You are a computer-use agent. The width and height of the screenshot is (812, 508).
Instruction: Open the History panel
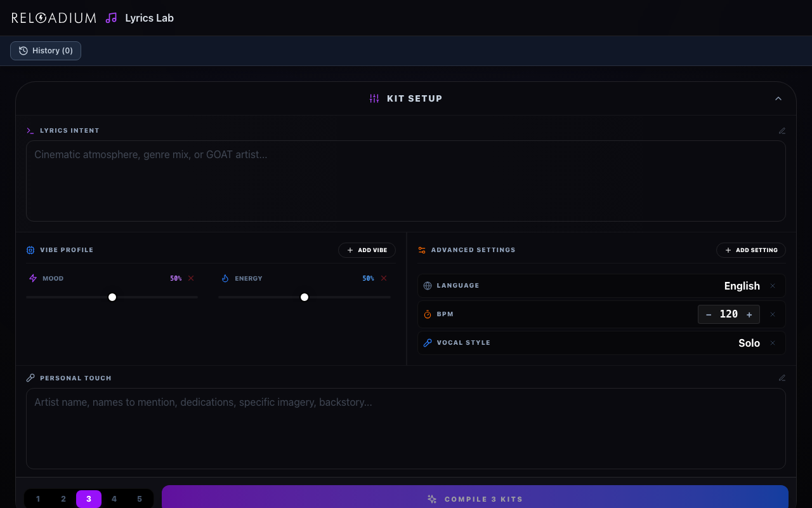click(46, 51)
